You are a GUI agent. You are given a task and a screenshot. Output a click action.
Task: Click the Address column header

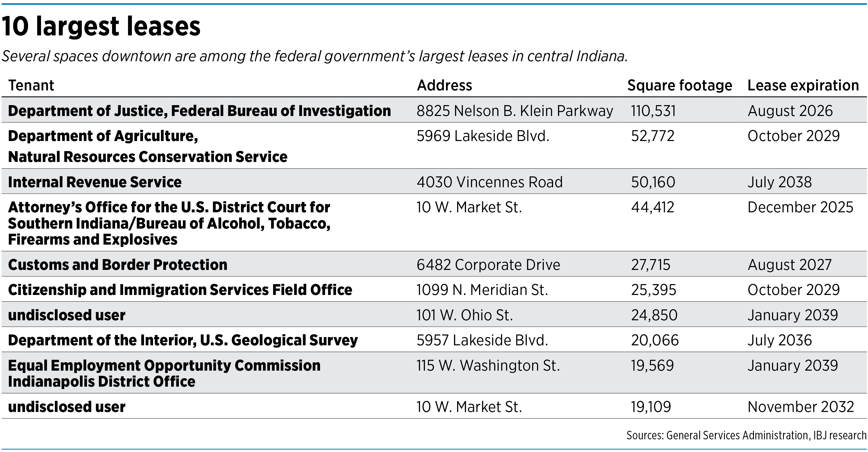[444, 85]
